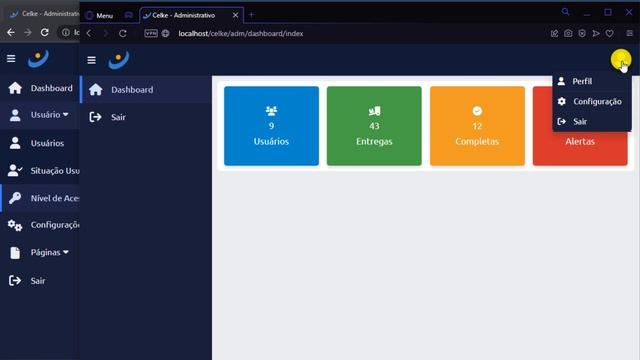Click home icon beside Dashboard in front sidebar
The width and height of the screenshot is (640, 360).
(96, 89)
